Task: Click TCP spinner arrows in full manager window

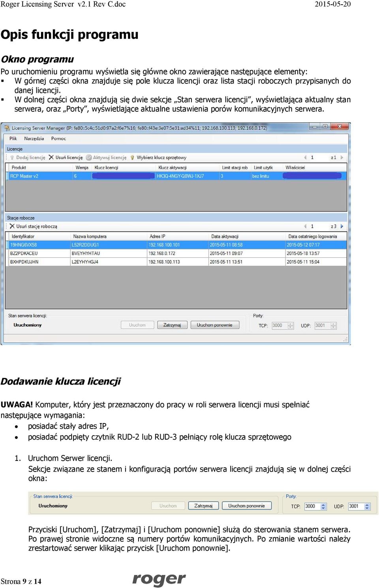Action: [291, 326]
